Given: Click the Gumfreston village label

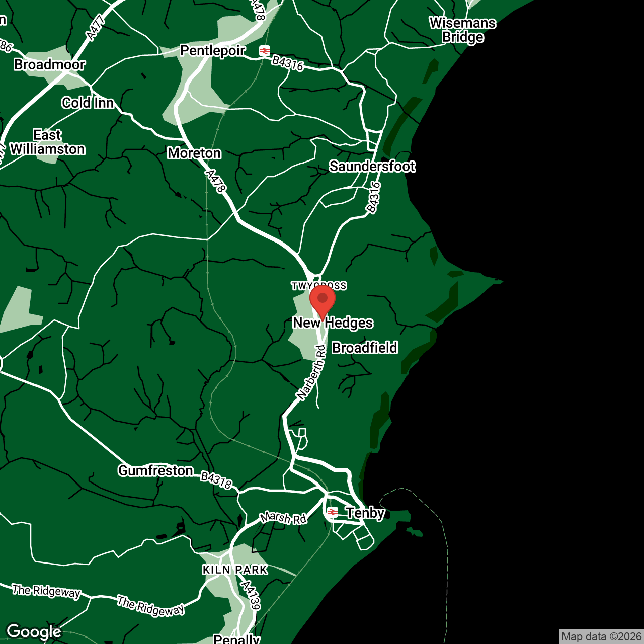Looking at the screenshot, I should tap(156, 470).
